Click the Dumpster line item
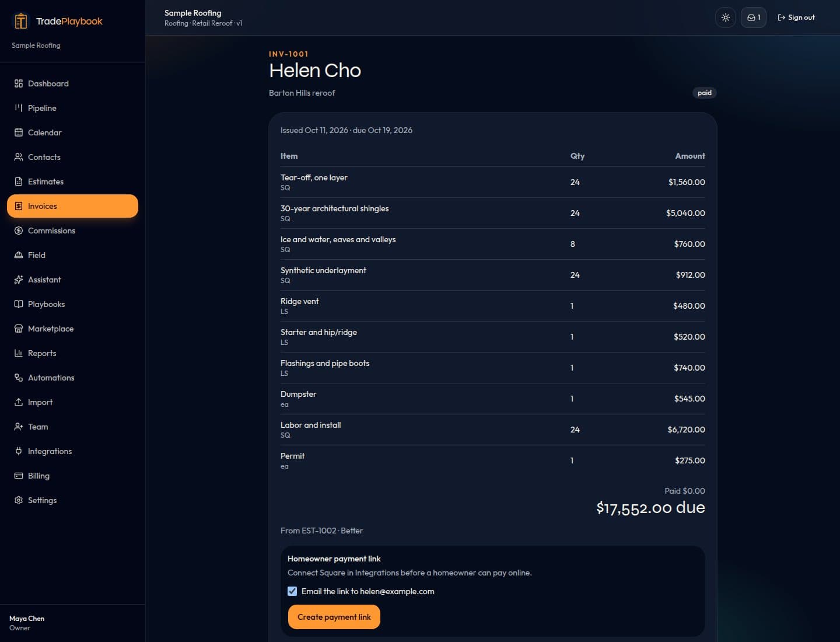The width and height of the screenshot is (840, 642). [x=492, y=399]
